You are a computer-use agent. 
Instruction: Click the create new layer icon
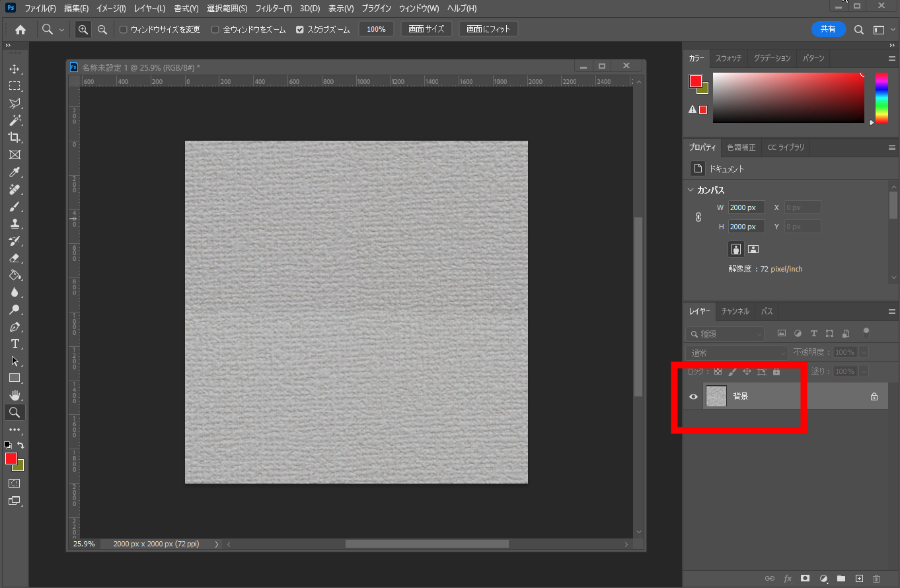pyautogui.click(x=859, y=578)
